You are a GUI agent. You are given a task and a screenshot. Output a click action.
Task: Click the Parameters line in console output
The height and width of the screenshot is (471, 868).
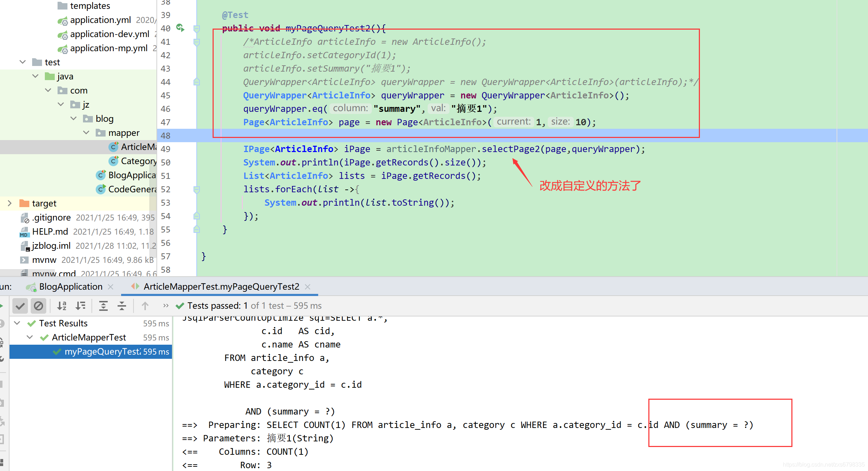click(258, 438)
